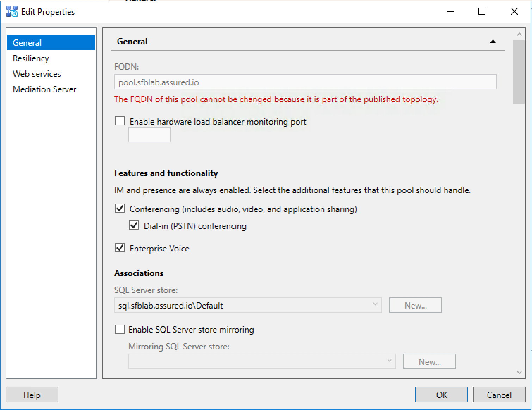The height and width of the screenshot is (410, 532).
Task: Click the Associations heading
Action: (x=139, y=273)
